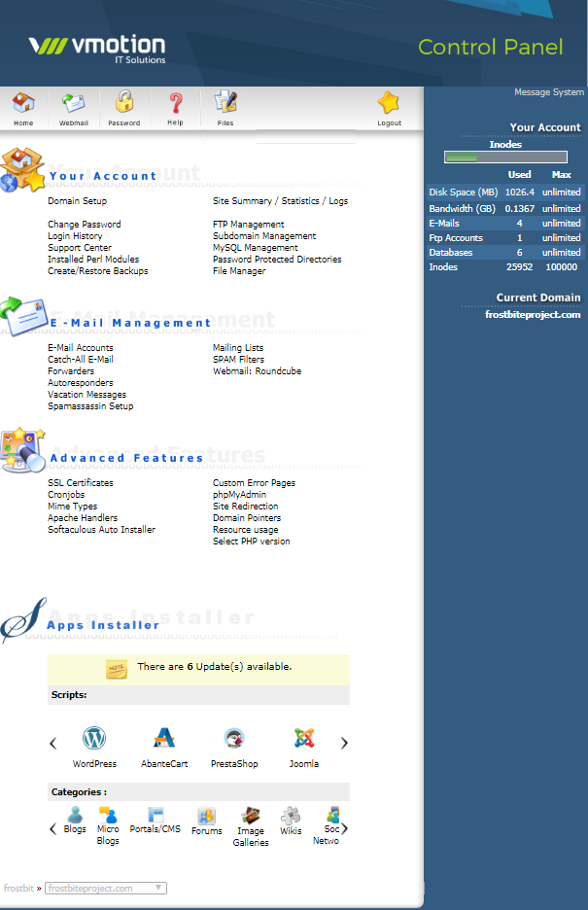Open Select PHP version
Viewport: 588px width, 910px height.
[x=251, y=541]
